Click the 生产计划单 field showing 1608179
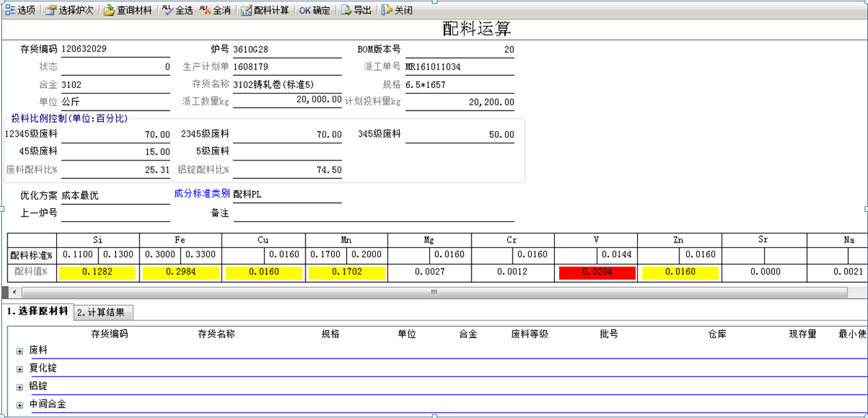Image resolution: width=868 pixels, height=418 pixels. [x=287, y=67]
